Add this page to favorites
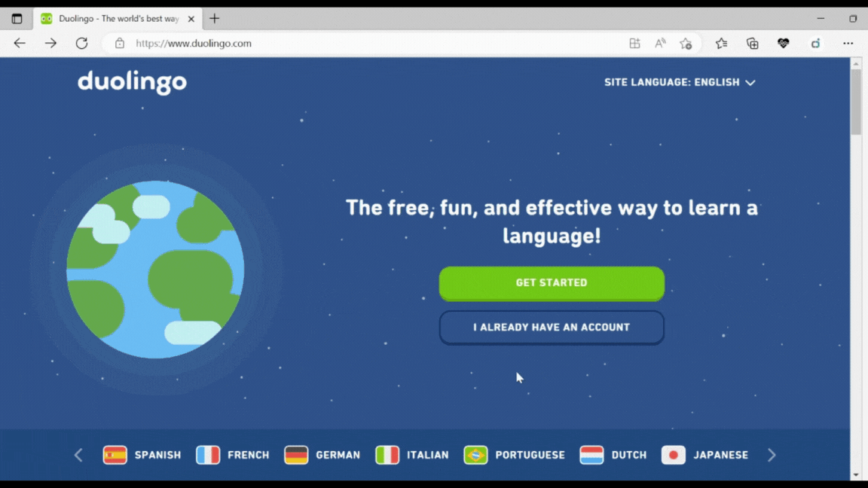Image resolution: width=868 pixels, height=488 pixels. tap(686, 44)
